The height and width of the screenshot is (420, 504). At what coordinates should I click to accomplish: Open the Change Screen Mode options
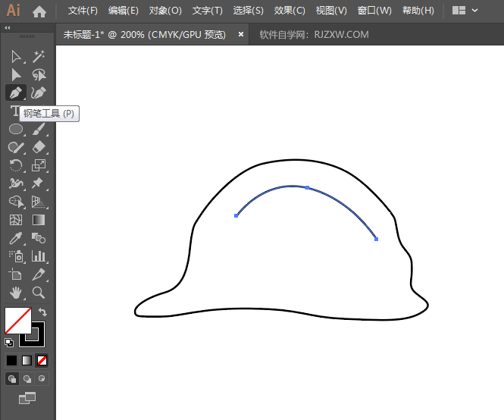(x=27, y=397)
